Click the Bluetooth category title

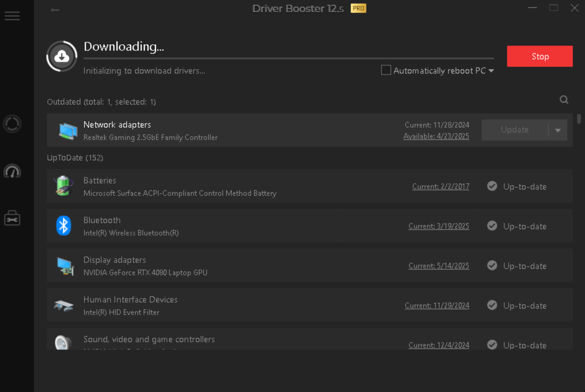(x=102, y=220)
